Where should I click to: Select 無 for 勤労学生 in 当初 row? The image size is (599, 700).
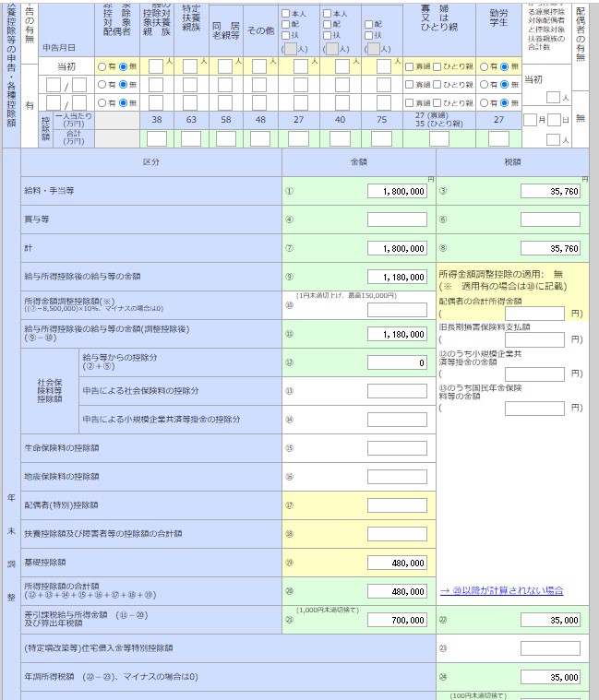(x=504, y=66)
